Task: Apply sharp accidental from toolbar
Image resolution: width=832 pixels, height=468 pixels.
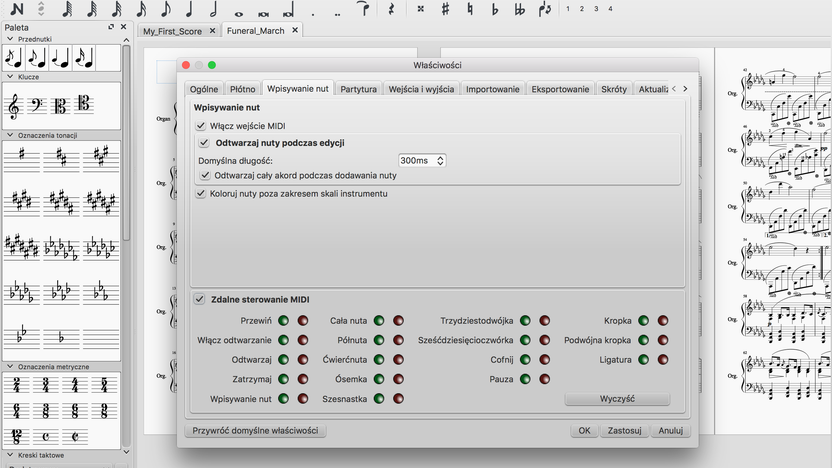Action: [445, 8]
